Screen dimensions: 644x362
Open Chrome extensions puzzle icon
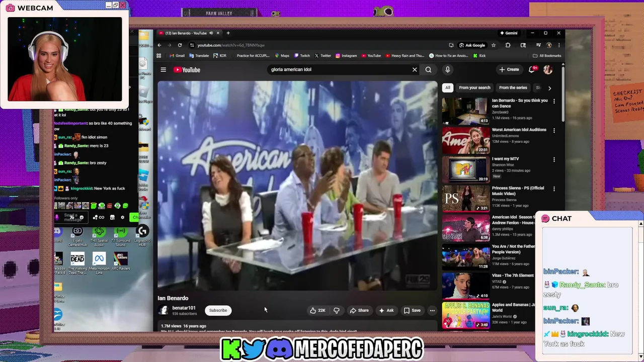pos(508,45)
